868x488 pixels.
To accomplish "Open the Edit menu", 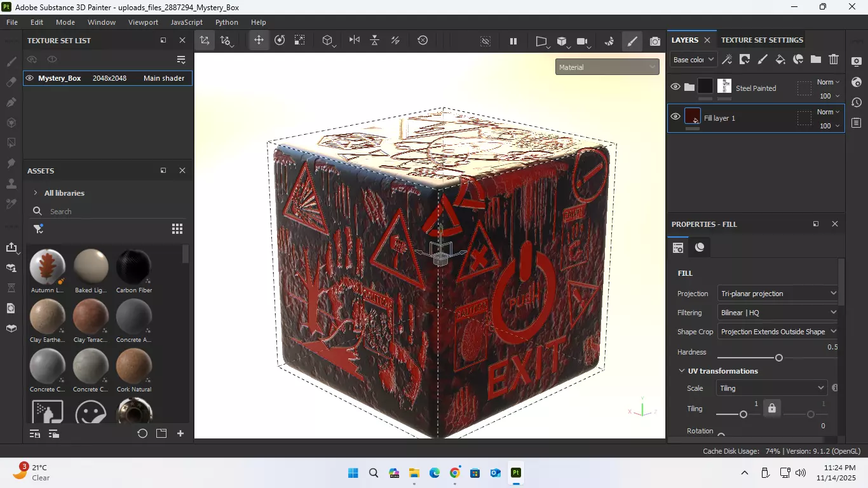I will (37, 22).
